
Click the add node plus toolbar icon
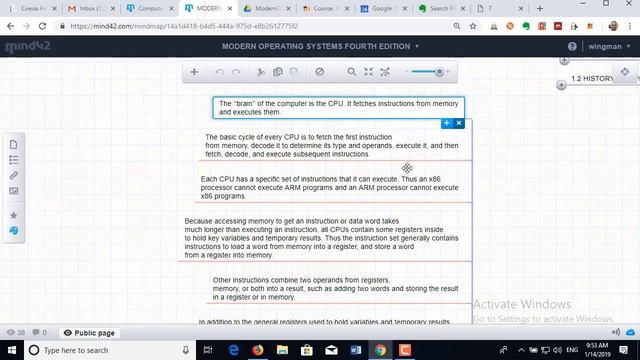194,72
